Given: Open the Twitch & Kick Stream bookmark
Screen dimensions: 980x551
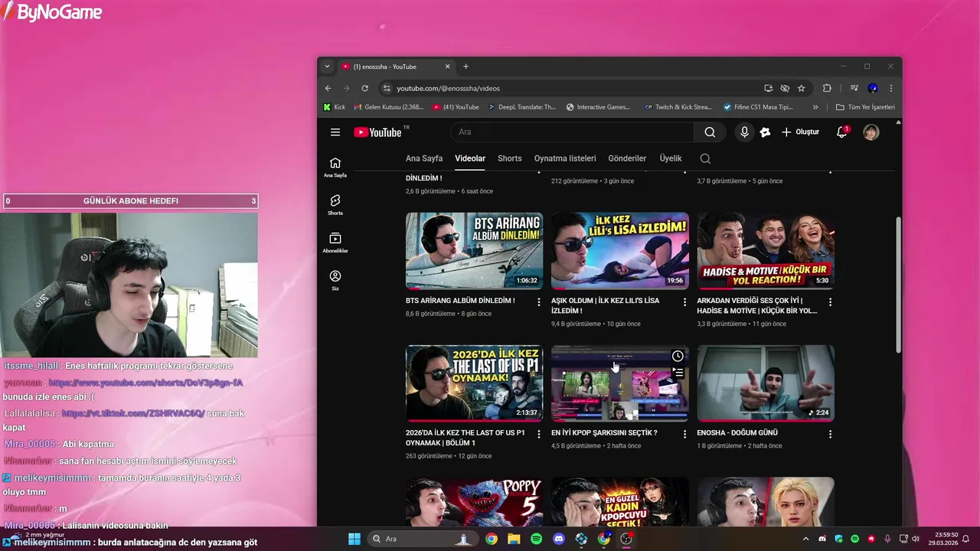Looking at the screenshot, I should pos(678,107).
